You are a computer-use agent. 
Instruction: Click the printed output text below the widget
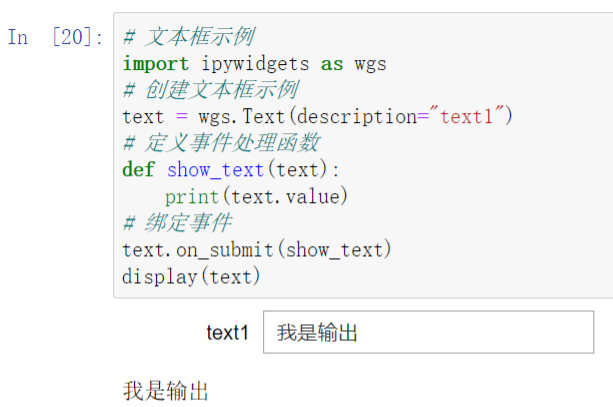tap(166, 389)
